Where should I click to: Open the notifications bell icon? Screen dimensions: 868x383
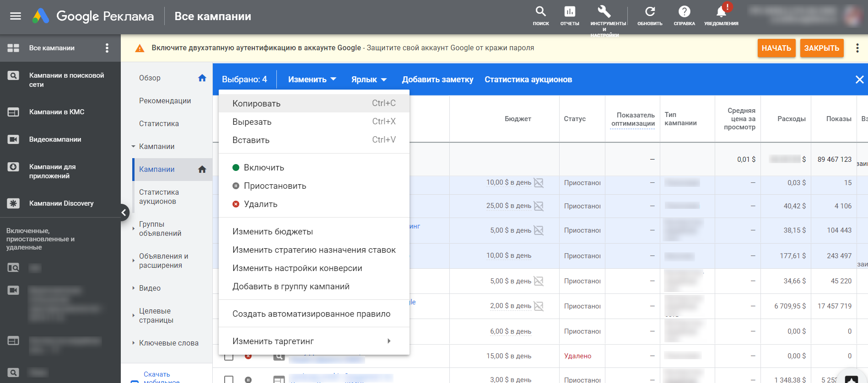click(x=721, y=12)
